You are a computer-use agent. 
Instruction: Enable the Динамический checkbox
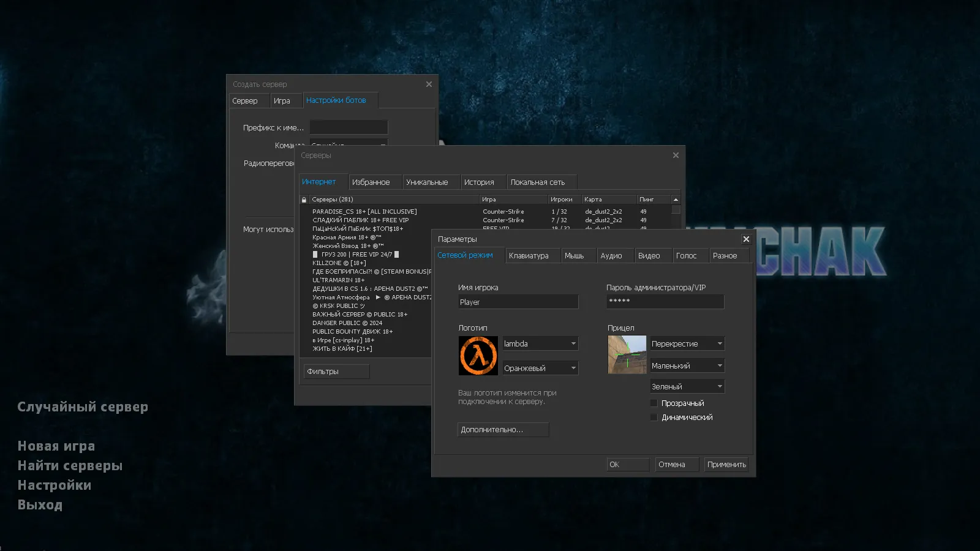coord(654,417)
